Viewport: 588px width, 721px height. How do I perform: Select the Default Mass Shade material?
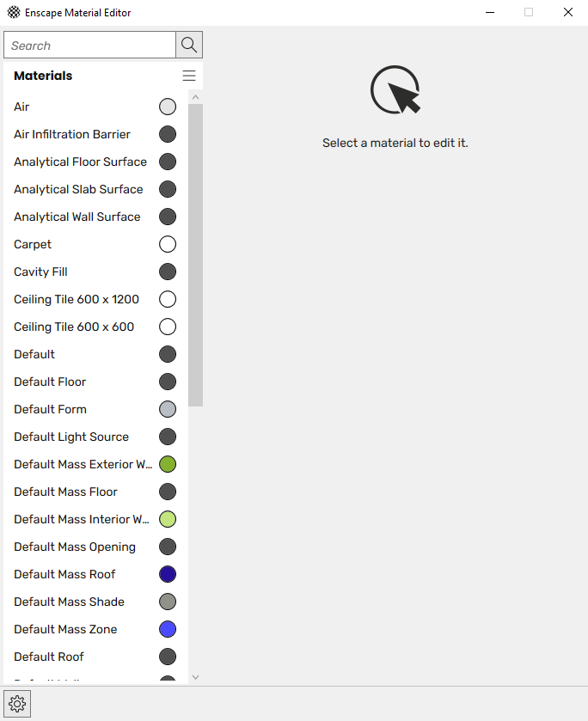(x=69, y=602)
